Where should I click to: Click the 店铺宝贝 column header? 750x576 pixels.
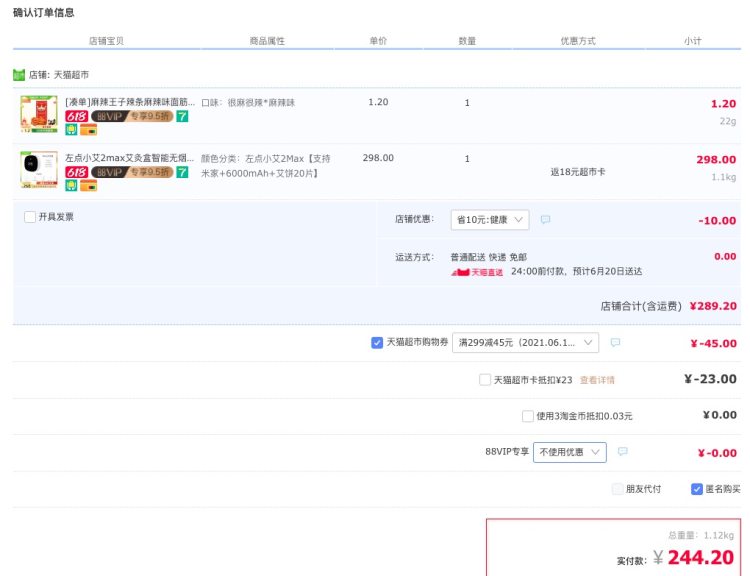pos(106,41)
